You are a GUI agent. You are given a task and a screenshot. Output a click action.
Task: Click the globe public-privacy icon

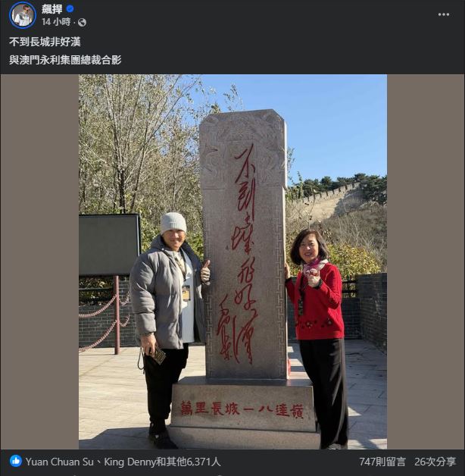click(x=82, y=22)
